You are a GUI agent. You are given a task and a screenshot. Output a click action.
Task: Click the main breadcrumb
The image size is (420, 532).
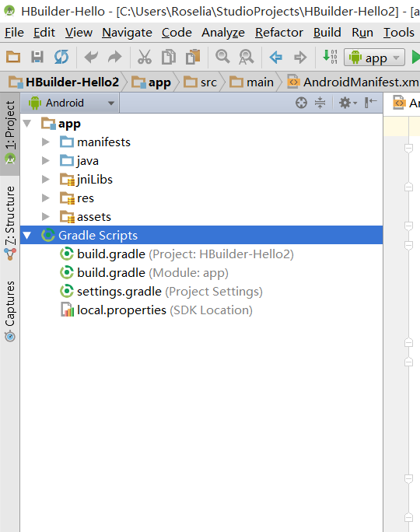pos(251,82)
